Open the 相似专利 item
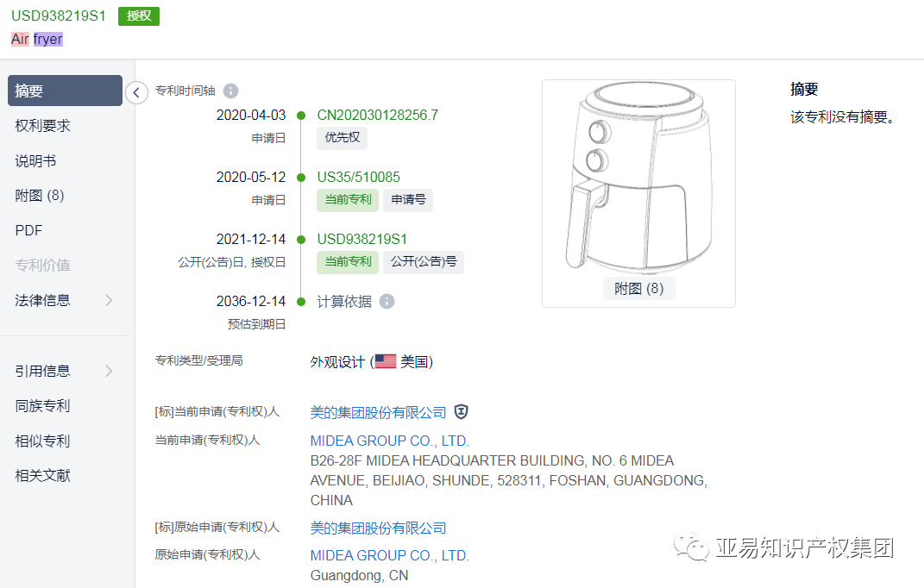The image size is (924, 588). point(42,441)
